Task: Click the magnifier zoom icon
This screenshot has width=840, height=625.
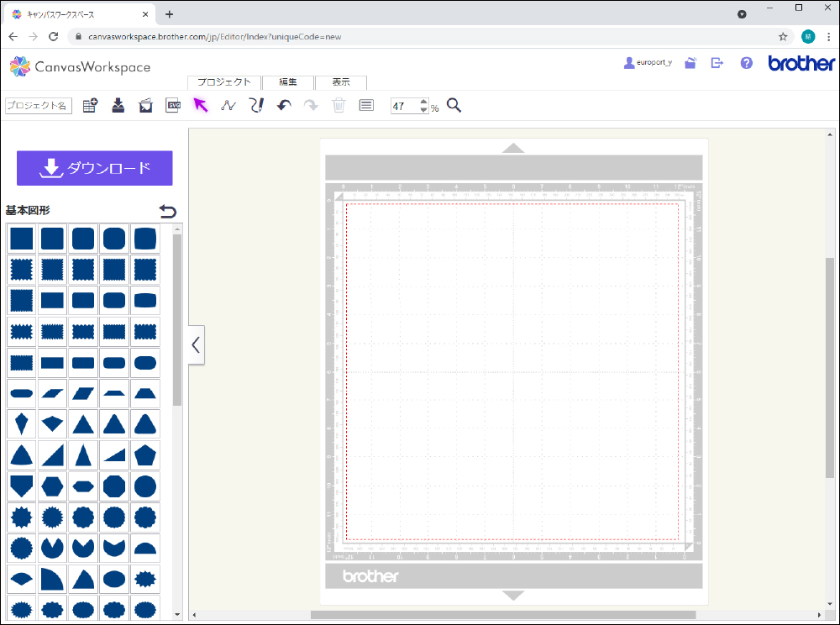Action: click(x=454, y=106)
